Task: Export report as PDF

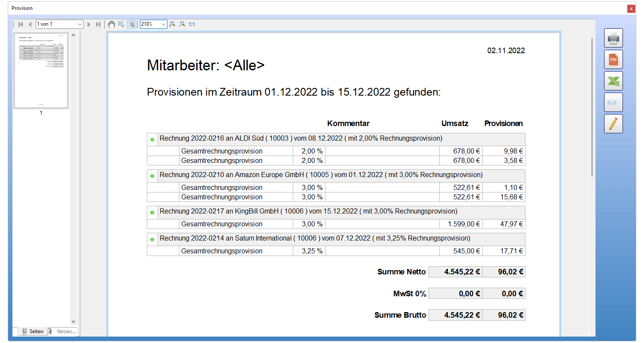Action: point(614,60)
